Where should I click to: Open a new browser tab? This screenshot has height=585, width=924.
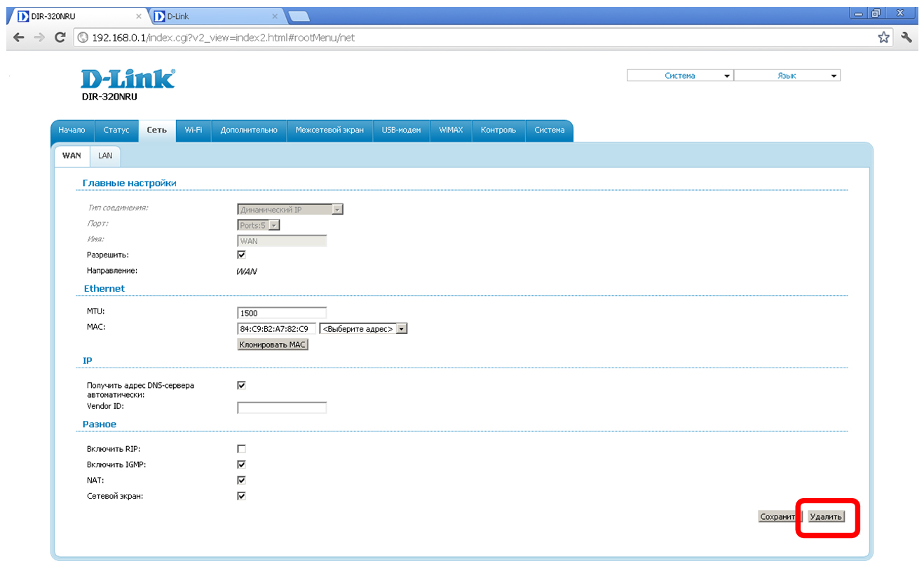[x=299, y=16]
